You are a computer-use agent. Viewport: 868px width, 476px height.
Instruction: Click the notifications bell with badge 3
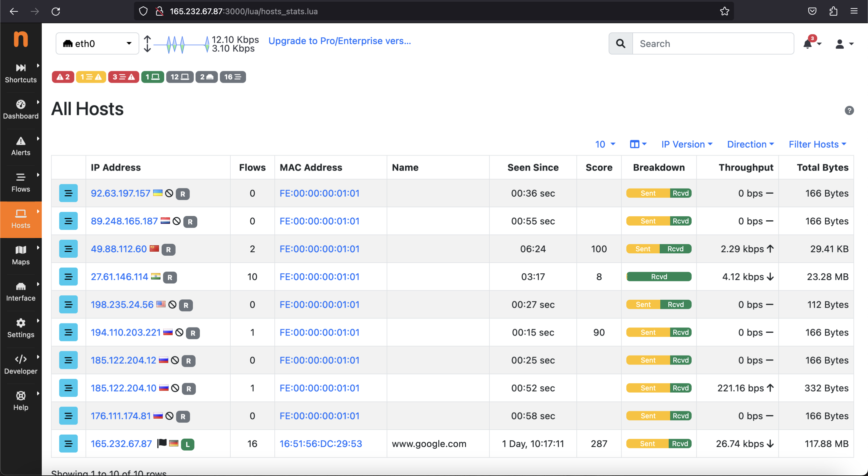(x=808, y=43)
